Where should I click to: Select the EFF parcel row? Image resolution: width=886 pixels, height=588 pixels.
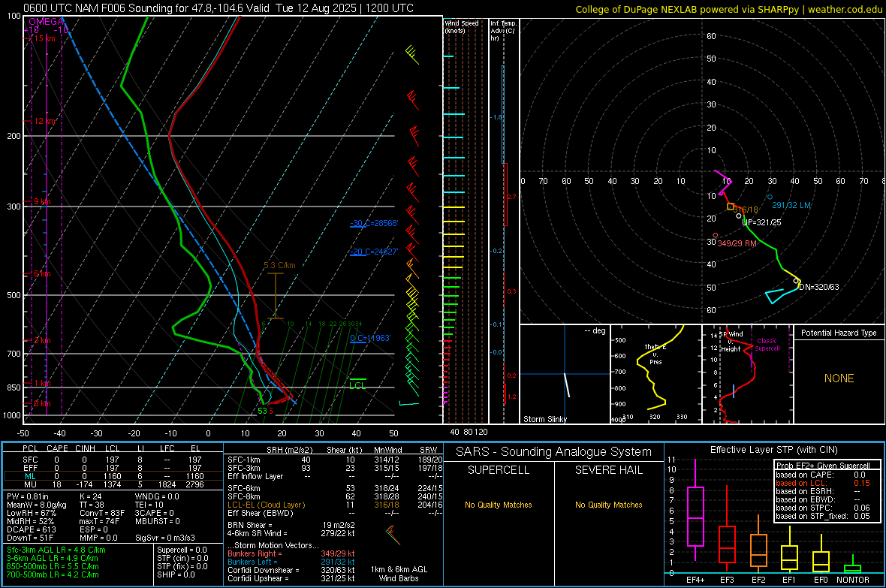point(112,468)
